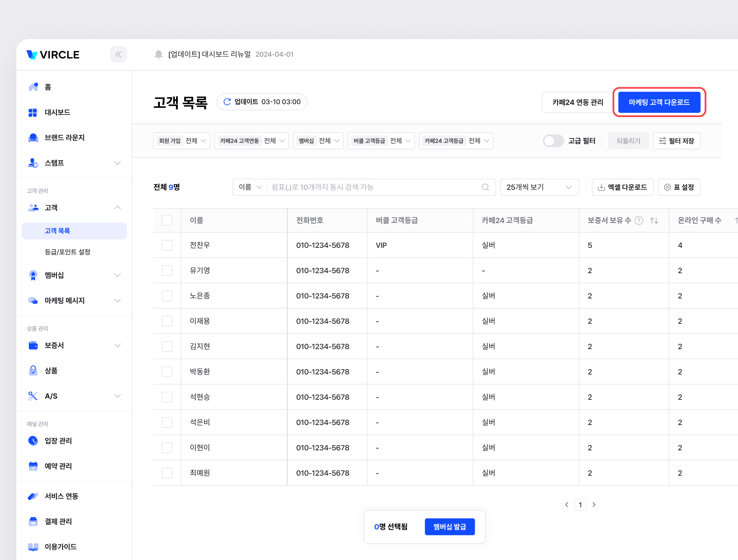Open the 카페24 고객연동 filter dropdown

point(252,141)
